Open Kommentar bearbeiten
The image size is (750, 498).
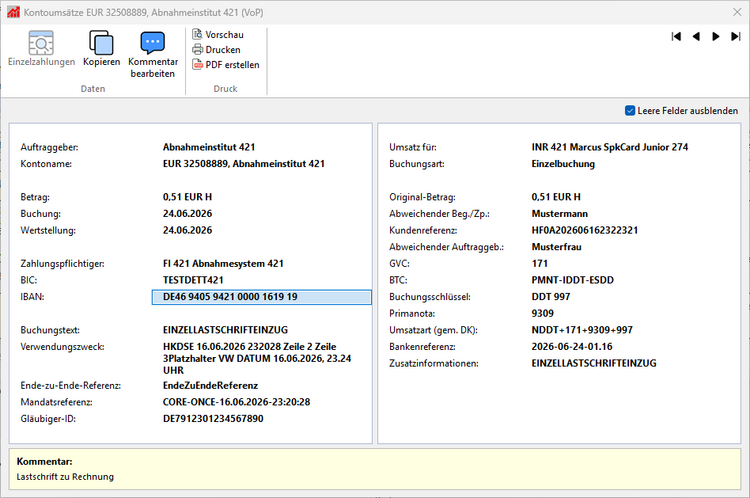(x=153, y=54)
